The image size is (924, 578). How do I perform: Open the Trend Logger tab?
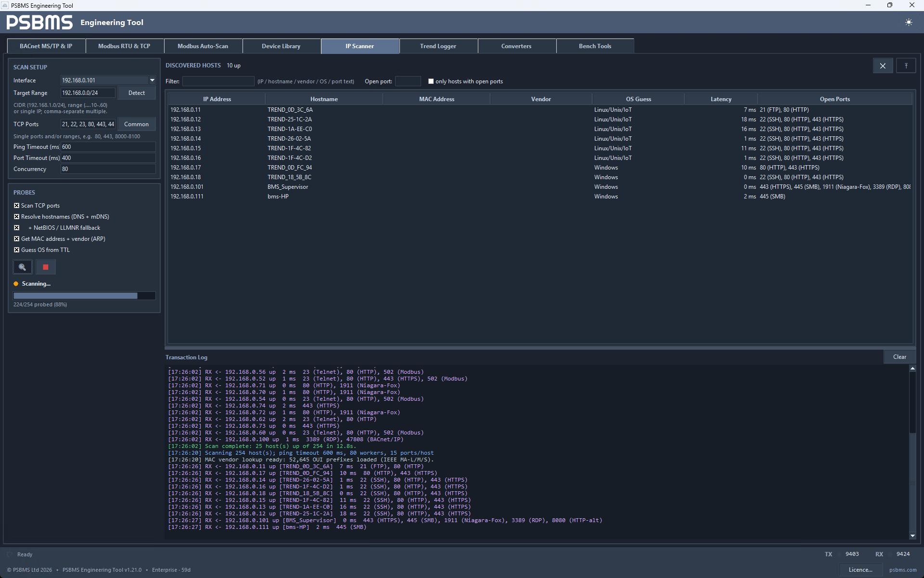438,46
